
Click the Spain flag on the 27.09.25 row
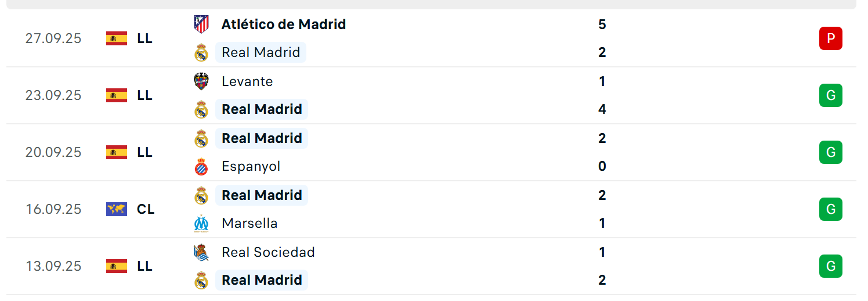(117, 38)
